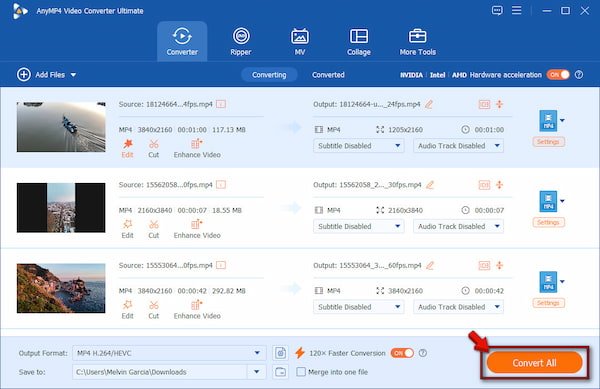Open the hamburger menu in title bar
Screen dimensions: 600x389
point(517,10)
